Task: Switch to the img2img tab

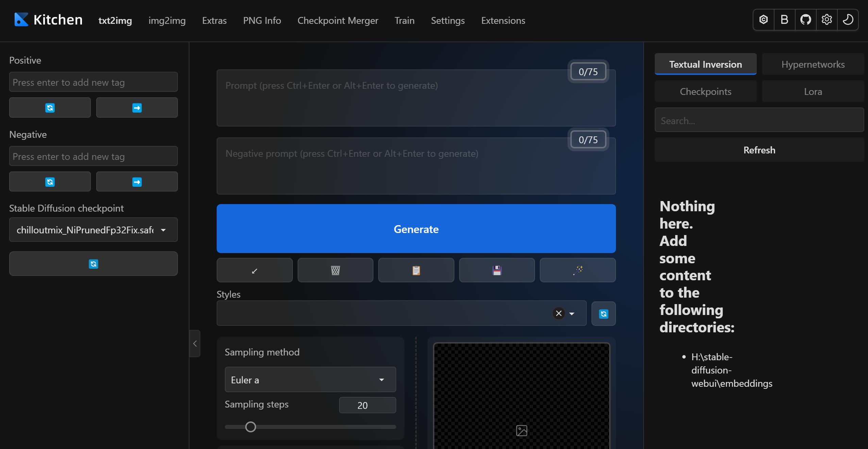Action: click(167, 20)
